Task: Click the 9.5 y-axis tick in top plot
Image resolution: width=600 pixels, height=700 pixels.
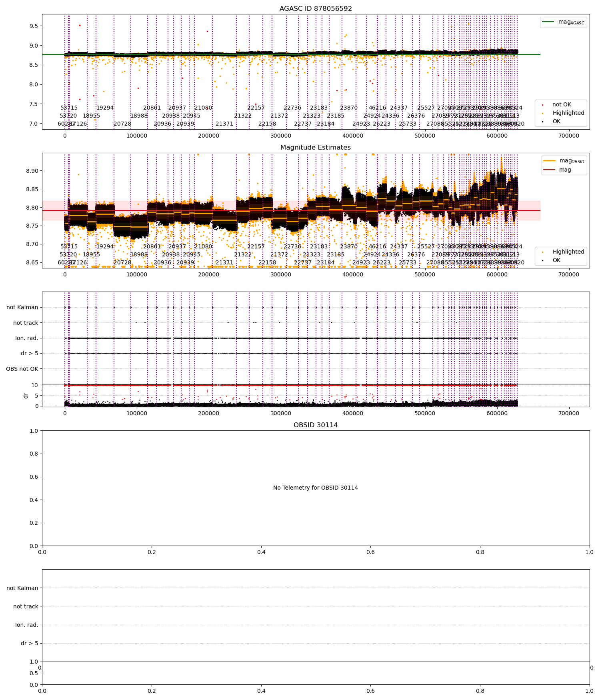Action: tap(34, 26)
